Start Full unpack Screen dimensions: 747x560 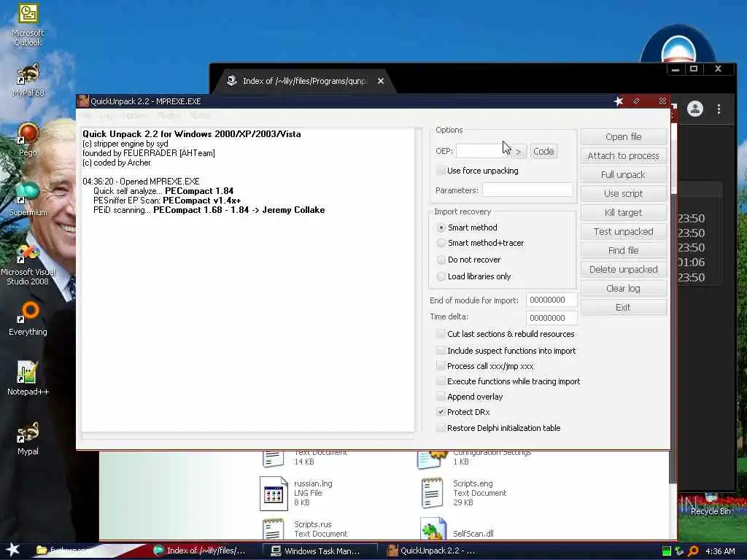(x=623, y=175)
